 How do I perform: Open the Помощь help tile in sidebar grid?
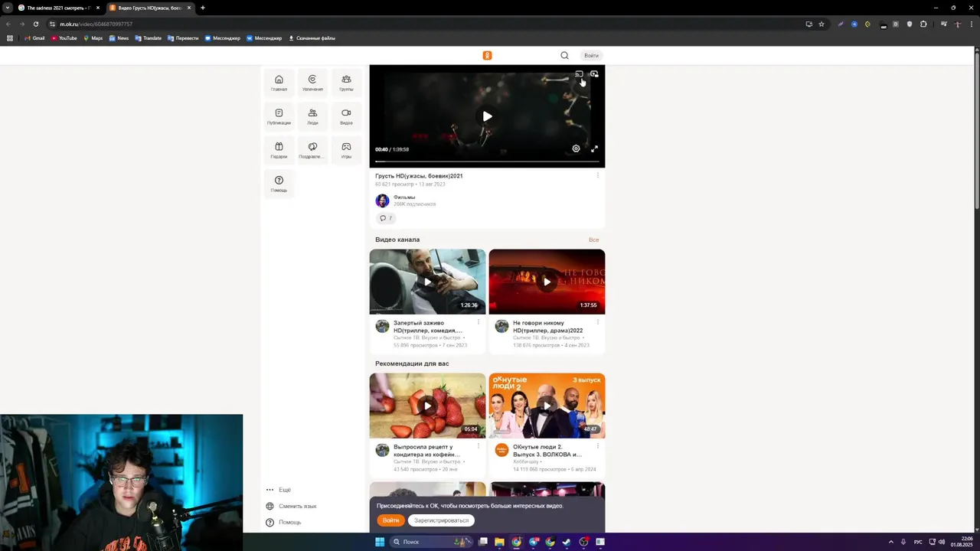pos(279,184)
